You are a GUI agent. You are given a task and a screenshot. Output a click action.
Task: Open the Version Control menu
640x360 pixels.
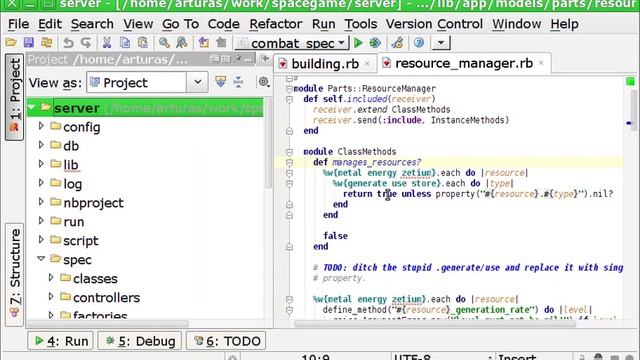point(434,24)
